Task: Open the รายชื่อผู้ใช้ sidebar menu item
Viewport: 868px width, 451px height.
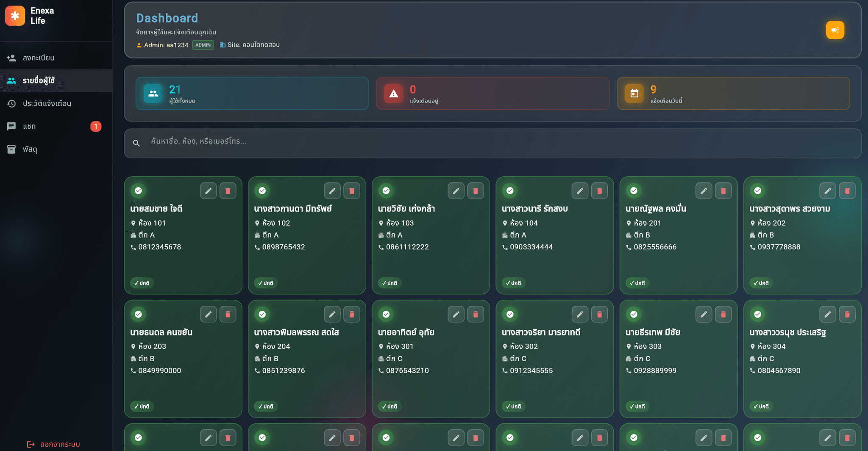Action: point(40,80)
